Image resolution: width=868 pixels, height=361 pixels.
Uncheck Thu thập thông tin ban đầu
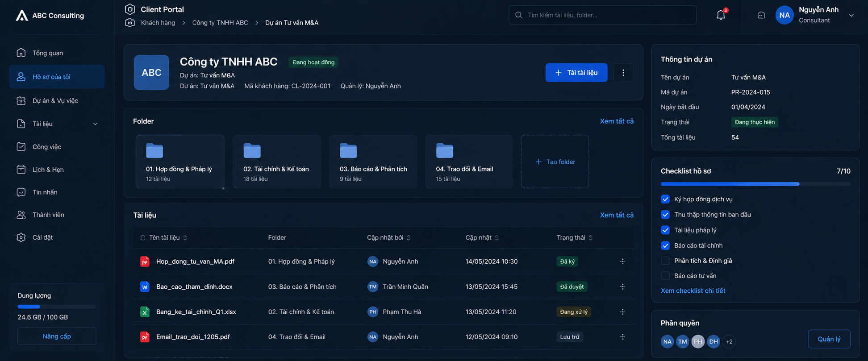coord(665,215)
